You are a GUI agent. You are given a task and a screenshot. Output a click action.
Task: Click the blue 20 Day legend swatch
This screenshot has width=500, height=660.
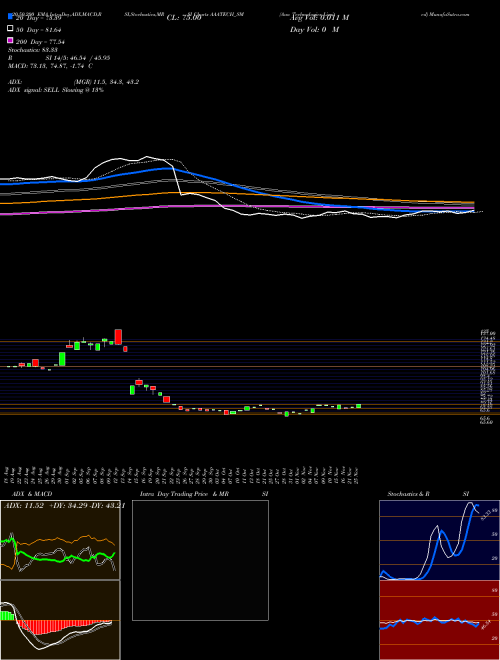10,17
